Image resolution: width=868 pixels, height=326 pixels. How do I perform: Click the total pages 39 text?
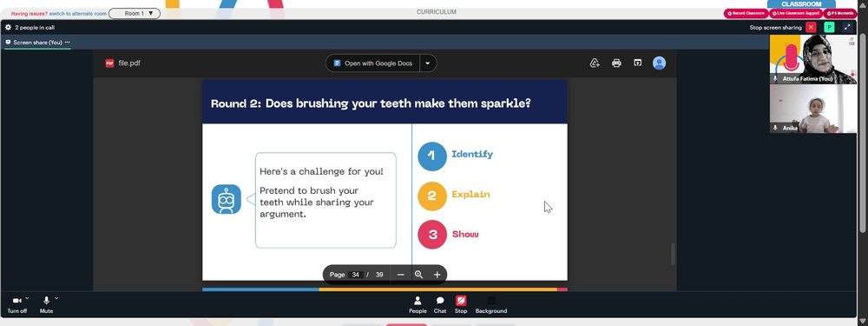click(x=379, y=275)
